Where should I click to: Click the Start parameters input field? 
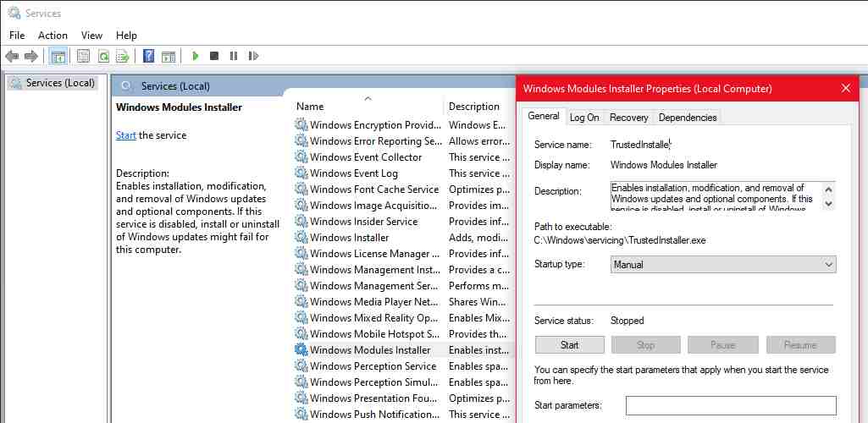[x=731, y=405]
